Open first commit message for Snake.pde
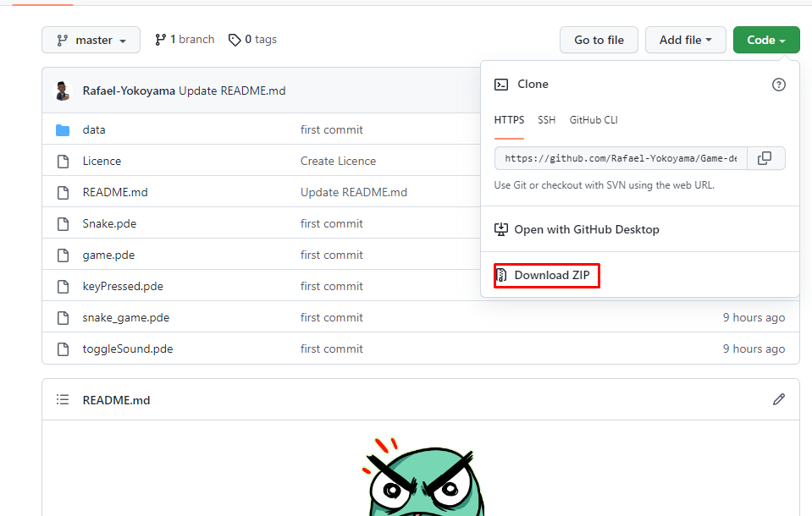Screen dimensions: 812x516 (x=331, y=223)
